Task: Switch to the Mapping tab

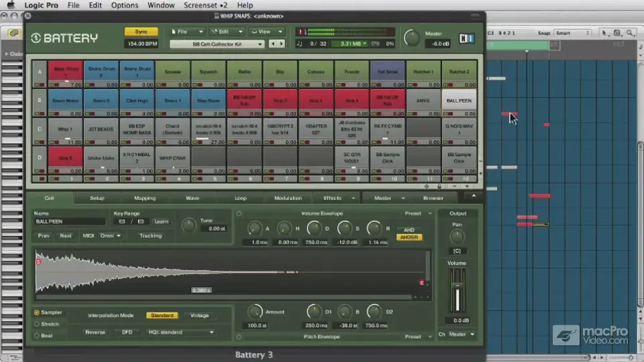Action: pos(145,198)
